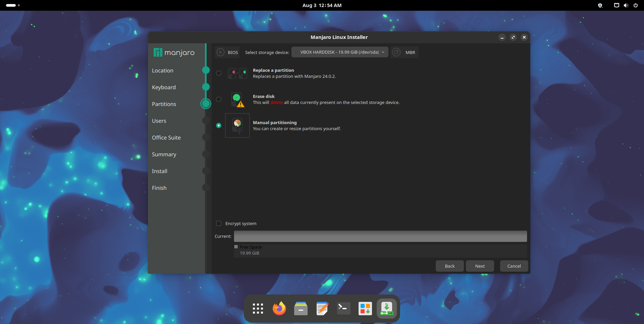This screenshot has width=644, height=324.
Task: Select the Install step in the sidebar
Action: point(160,171)
